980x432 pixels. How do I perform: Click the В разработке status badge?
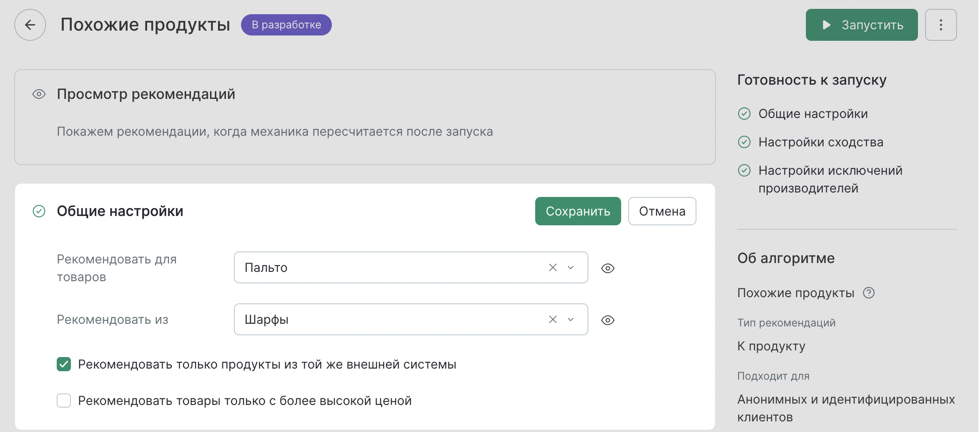[286, 25]
